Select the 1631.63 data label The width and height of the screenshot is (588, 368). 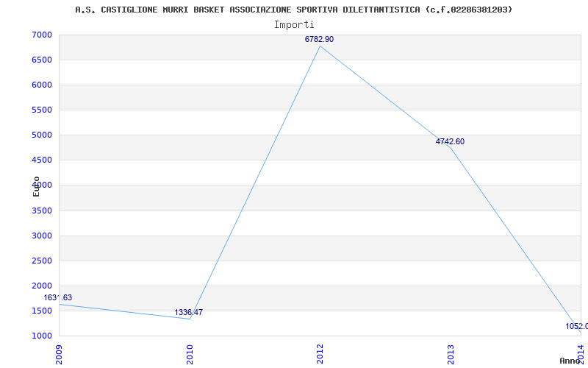click(58, 298)
